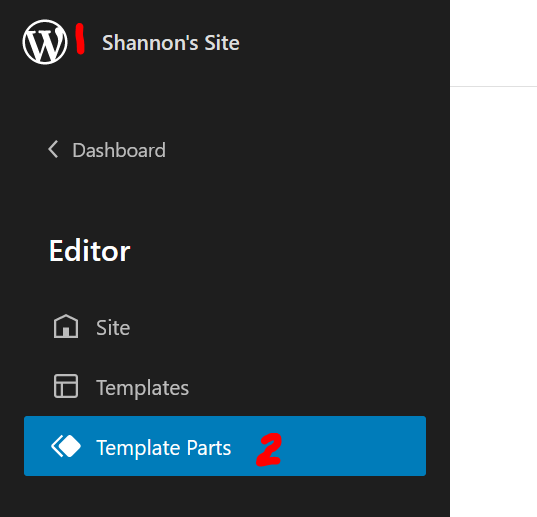Image resolution: width=537 pixels, height=517 pixels.
Task: Click the red number 2 annotation
Action: point(269,449)
